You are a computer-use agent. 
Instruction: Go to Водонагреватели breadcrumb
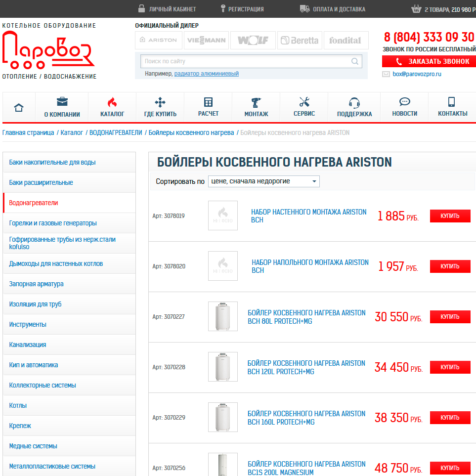coord(116,132)
